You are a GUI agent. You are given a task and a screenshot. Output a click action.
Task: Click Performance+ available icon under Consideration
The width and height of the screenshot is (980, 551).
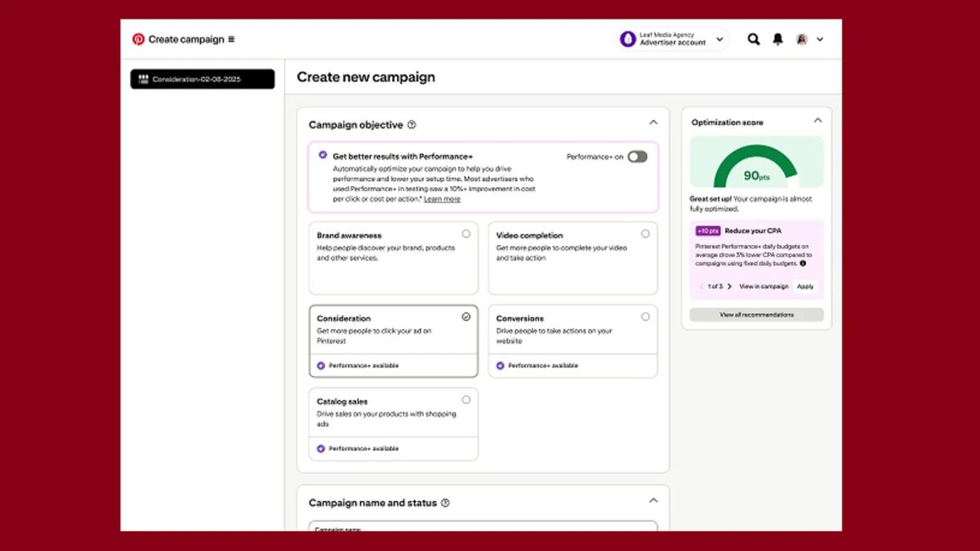[321, 366]
